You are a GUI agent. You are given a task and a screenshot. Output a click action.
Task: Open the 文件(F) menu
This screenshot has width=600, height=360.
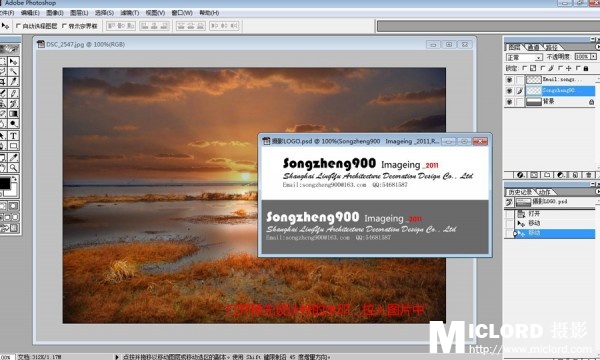(x=7, y=13)
